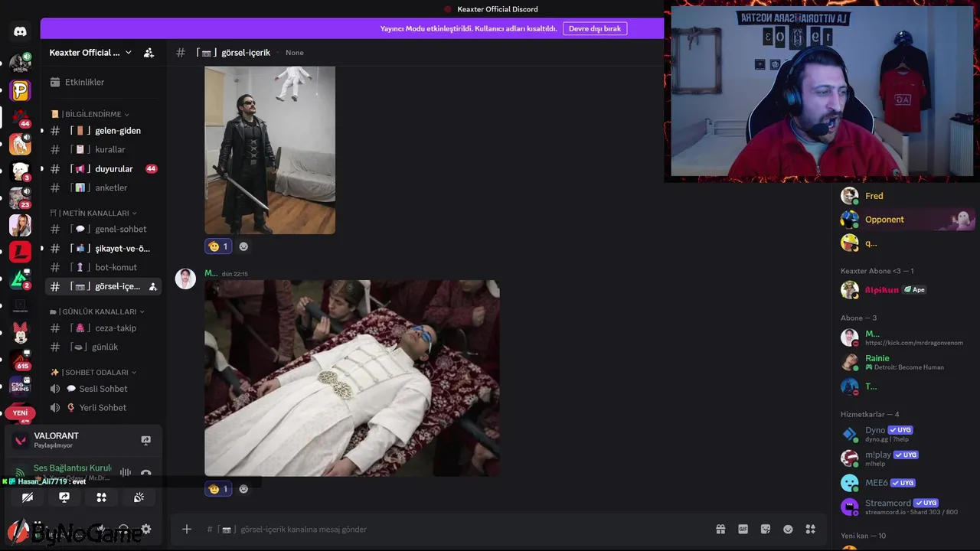This screenshot has width=980, height=551.
Task: Open the Minnie Mouse server icon
Action: point(20,332)
